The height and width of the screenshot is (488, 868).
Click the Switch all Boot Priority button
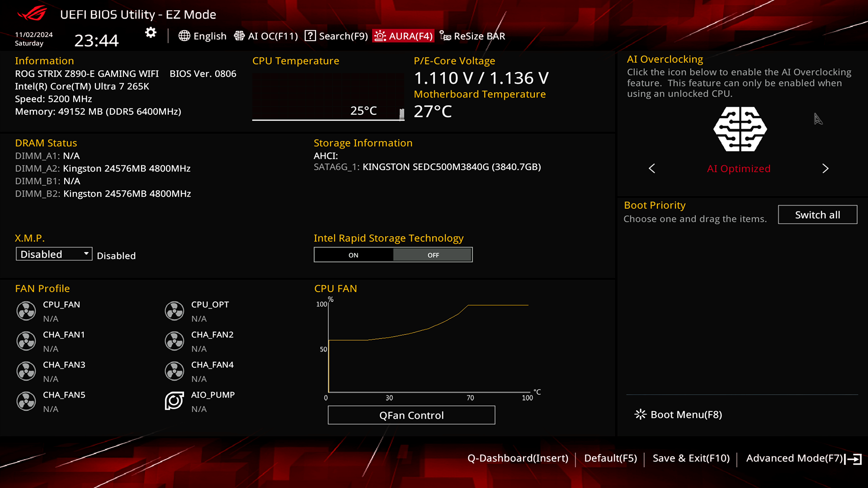coord(817,215)
